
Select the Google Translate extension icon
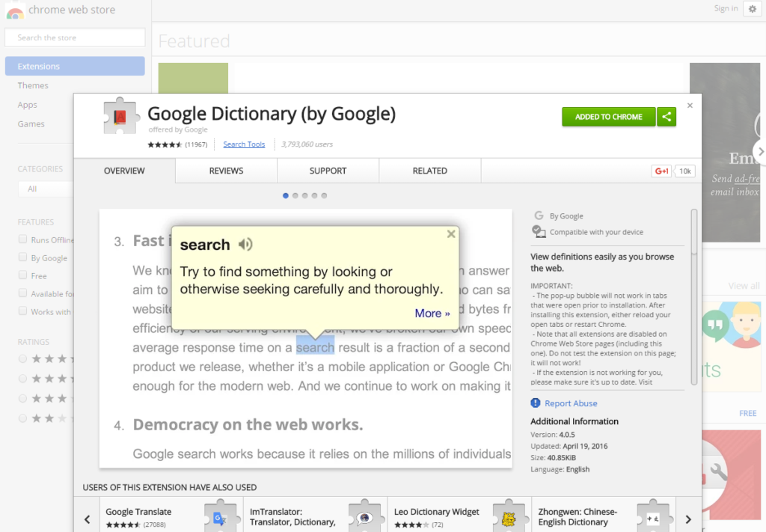(221, 516)
